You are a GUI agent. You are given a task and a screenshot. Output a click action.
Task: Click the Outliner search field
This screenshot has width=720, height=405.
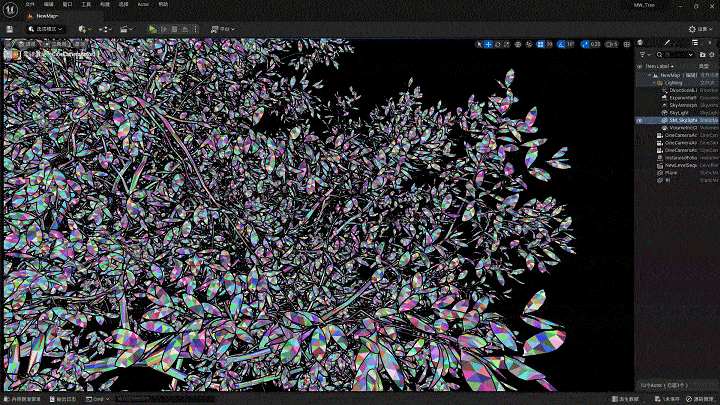673,54
